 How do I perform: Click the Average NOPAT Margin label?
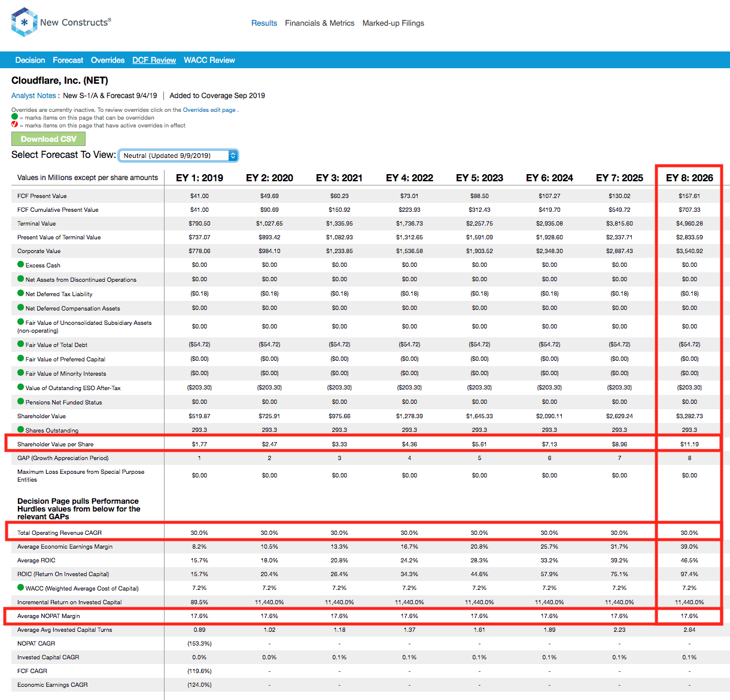point(48,616)
